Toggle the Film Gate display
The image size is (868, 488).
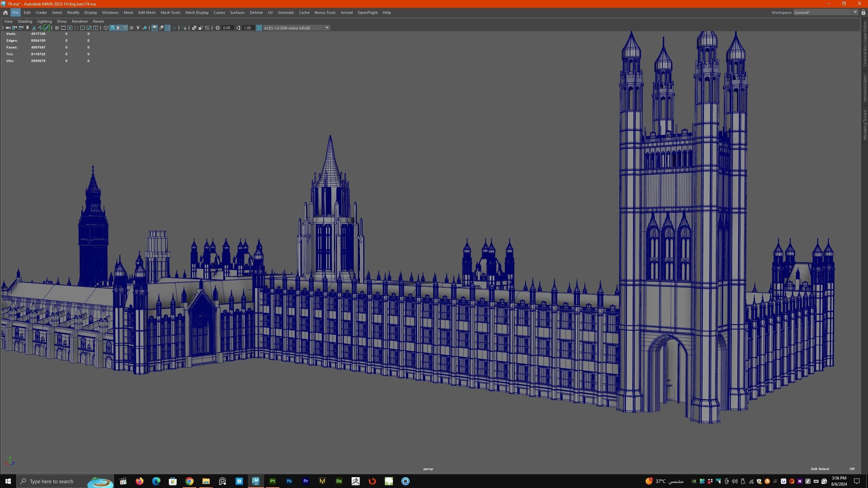pyautogui.click(x=63, y=28)
